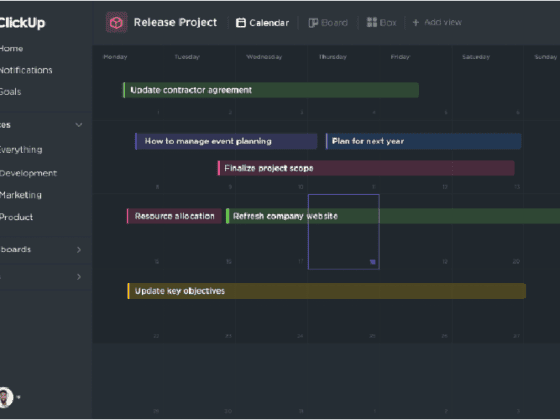
Task: Expand the bottom sidebar section arrow
Action: click(79, 277)
